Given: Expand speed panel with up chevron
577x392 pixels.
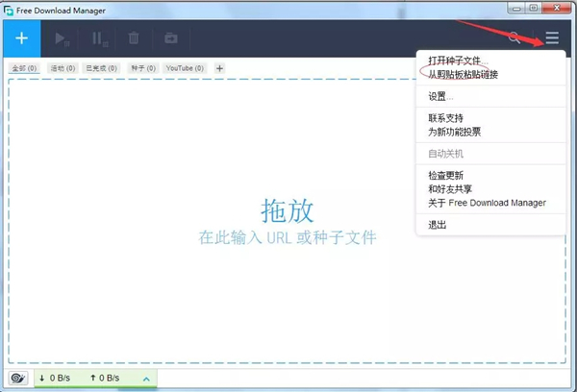Looking at the screenshot, I should [x=146, y=379].
